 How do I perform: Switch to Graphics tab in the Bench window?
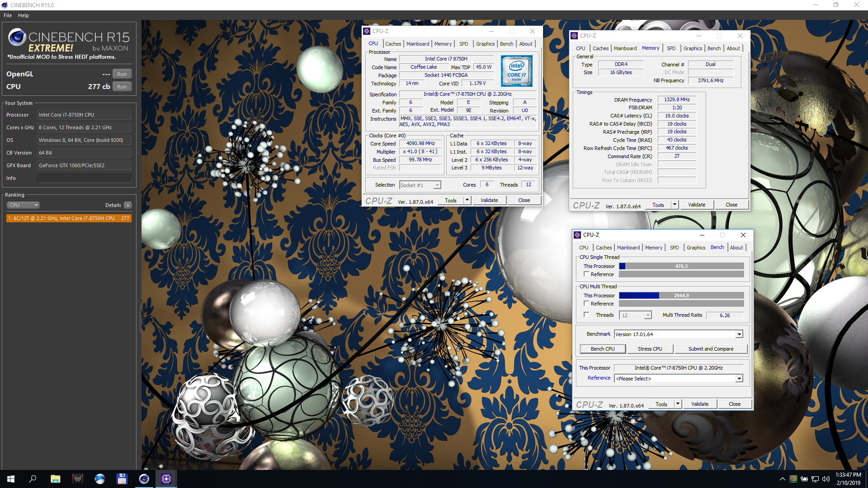[696, 248]
